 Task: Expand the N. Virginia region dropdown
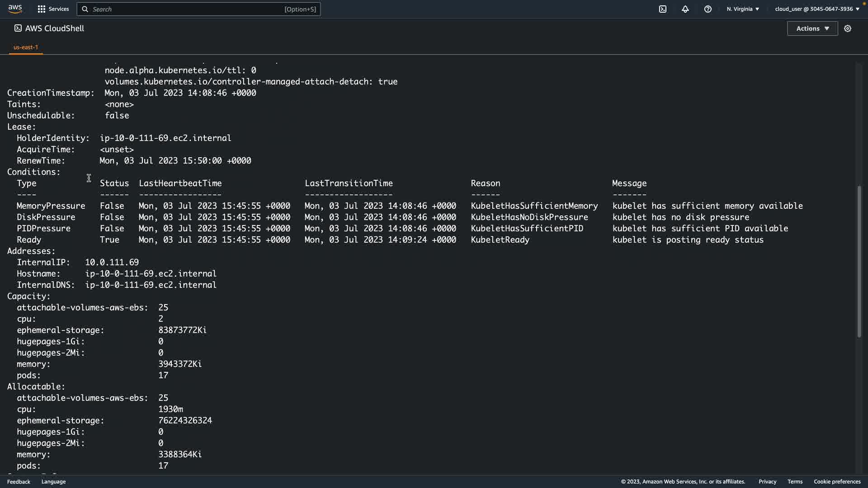click(x=743, y=9)
